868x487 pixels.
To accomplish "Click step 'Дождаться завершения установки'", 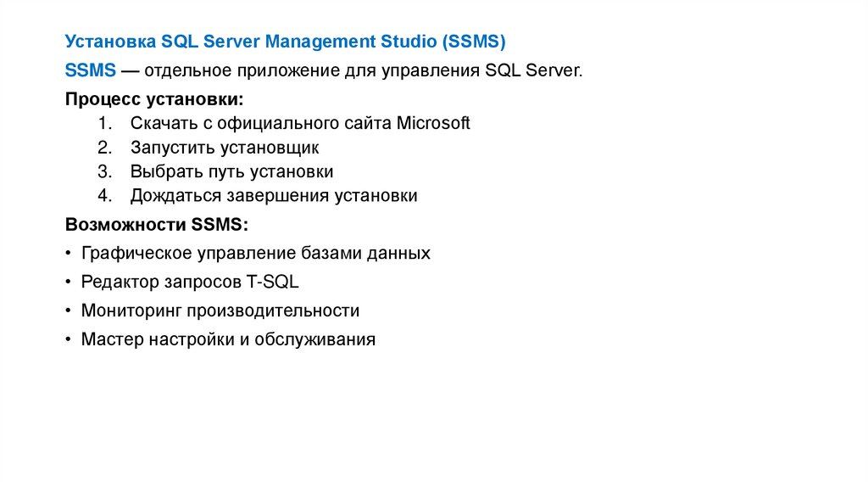I will 274,196.
